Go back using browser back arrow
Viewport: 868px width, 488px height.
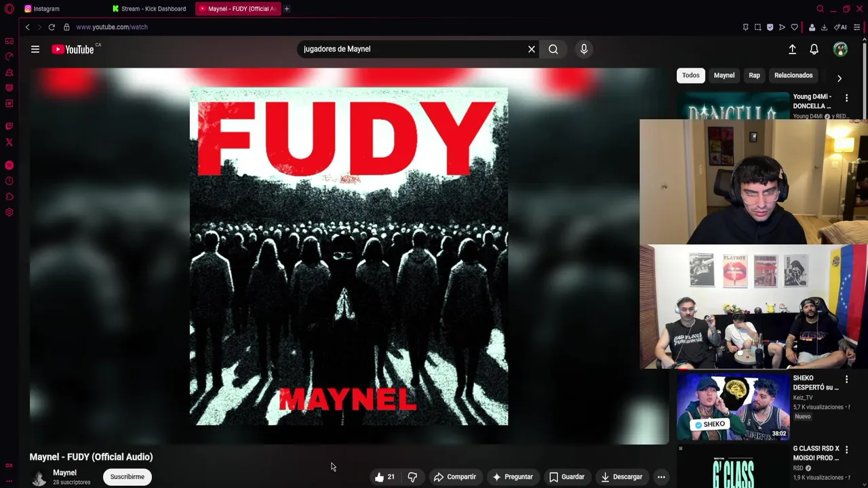click(x=27, y=27)
